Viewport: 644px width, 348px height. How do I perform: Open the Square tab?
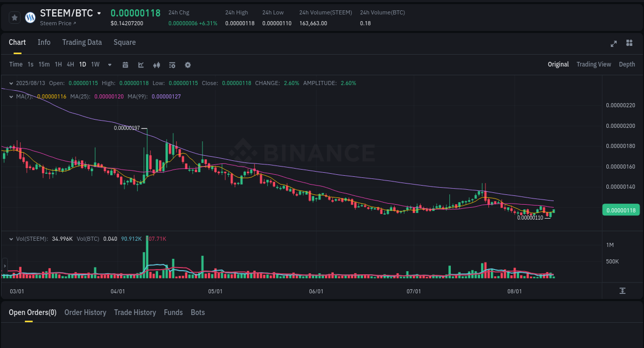(125, 42)
